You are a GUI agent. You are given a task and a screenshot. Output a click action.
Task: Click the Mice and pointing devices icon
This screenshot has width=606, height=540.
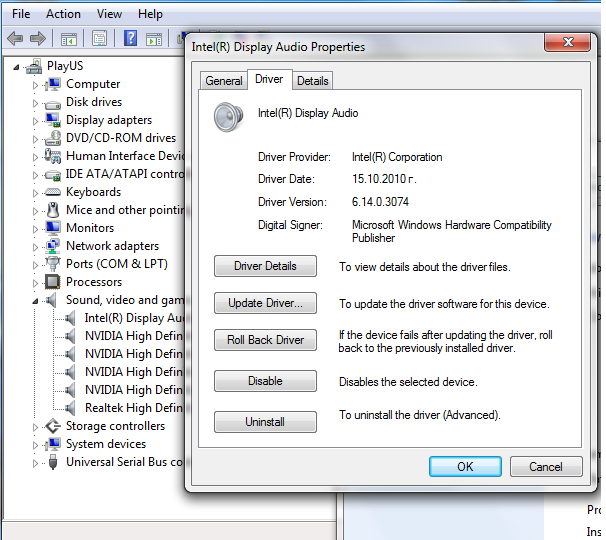pos(53,210)
